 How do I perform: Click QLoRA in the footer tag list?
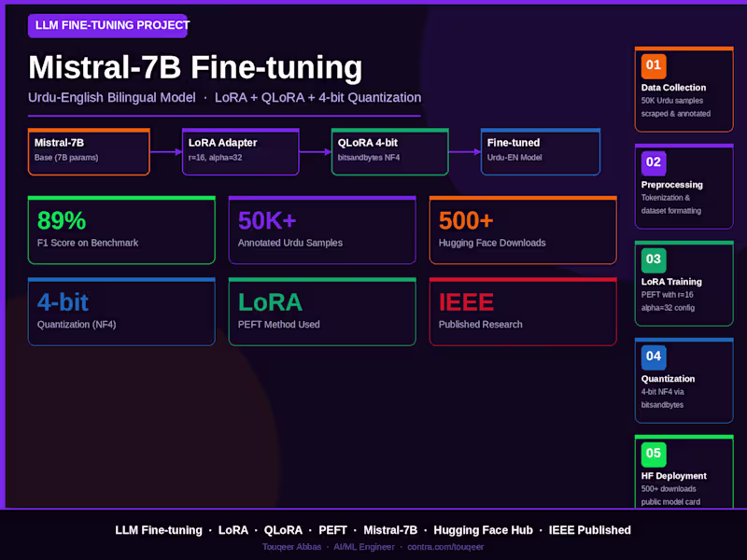(283, 530)
